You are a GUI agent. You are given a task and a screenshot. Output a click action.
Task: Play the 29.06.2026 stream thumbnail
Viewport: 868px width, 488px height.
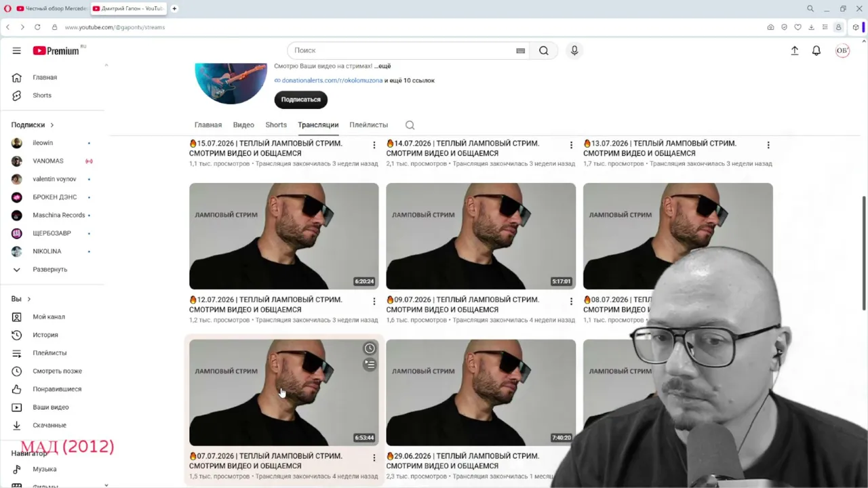[481, 392]
